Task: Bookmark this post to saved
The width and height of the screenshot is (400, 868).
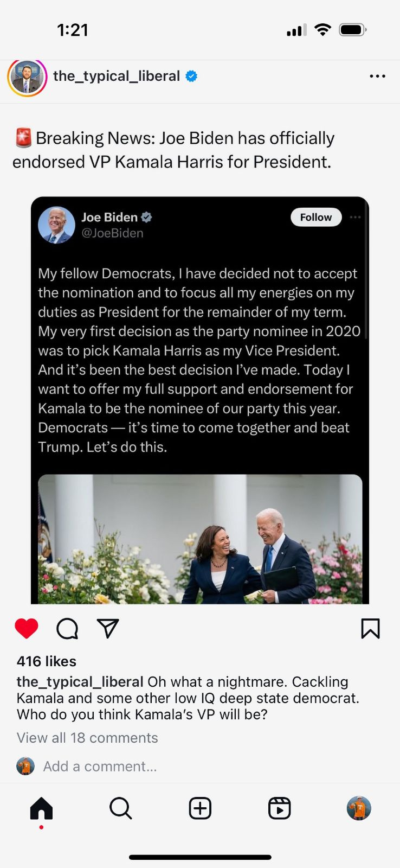Action: 370,629
